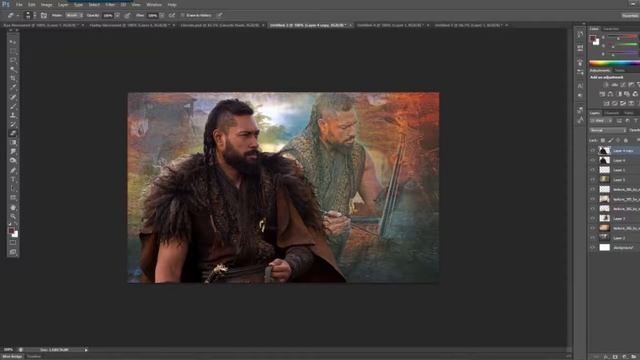Toggle lock transparent pixels

pyautogui.click(x=603, y=140)
